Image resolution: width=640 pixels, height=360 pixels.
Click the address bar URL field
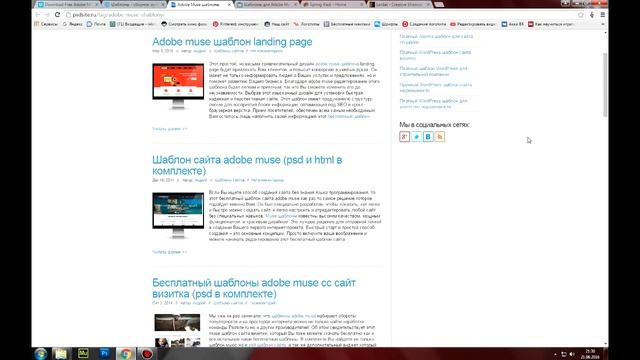click(320, 15)
